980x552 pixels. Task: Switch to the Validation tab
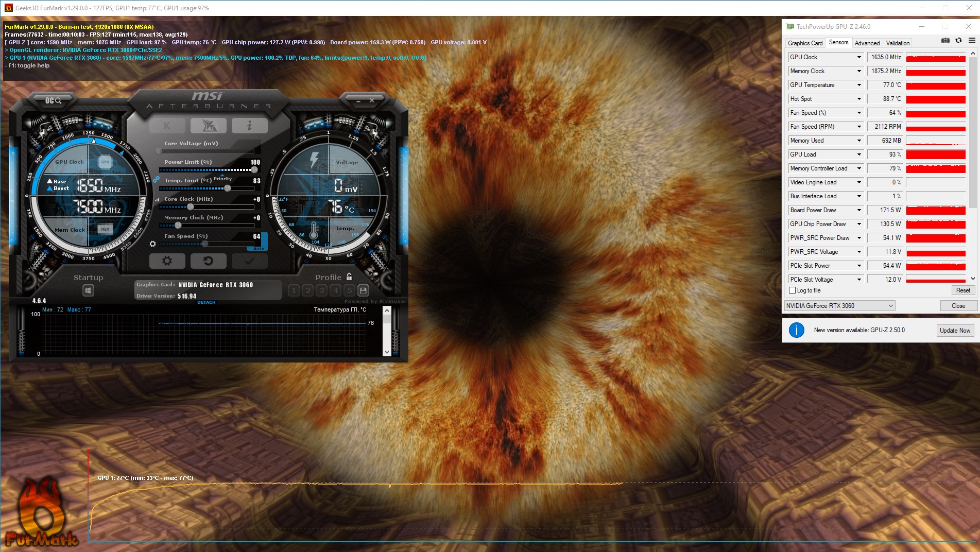pos(898,43)
